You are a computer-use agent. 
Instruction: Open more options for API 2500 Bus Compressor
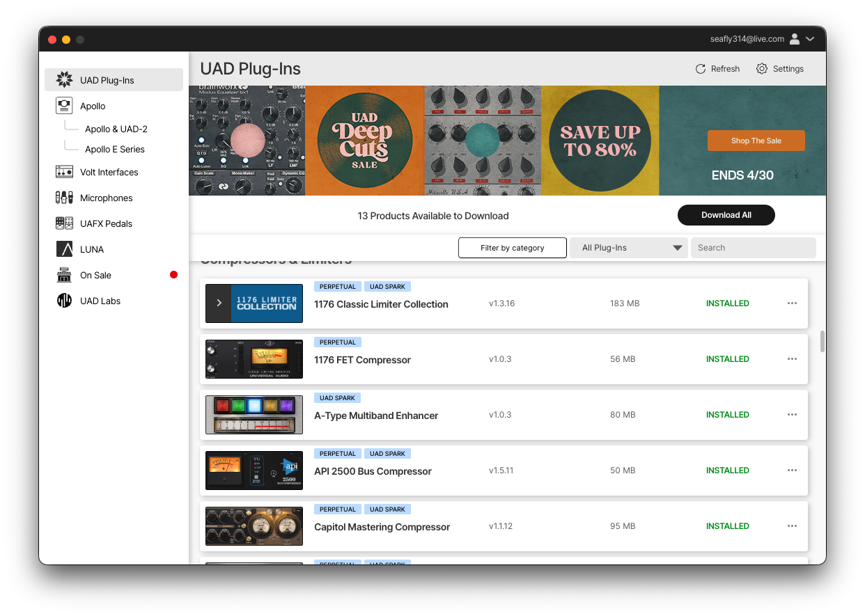(x=792, y=471)
